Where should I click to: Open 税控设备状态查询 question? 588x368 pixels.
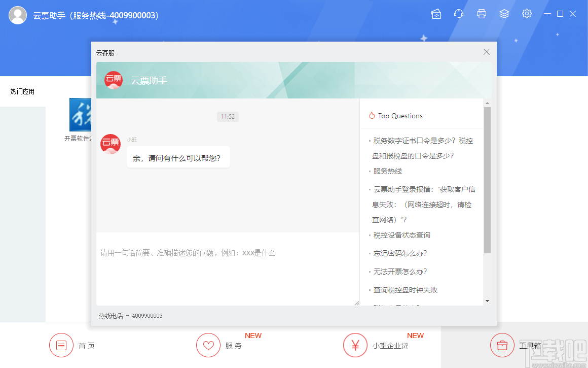tap(401, 236)
